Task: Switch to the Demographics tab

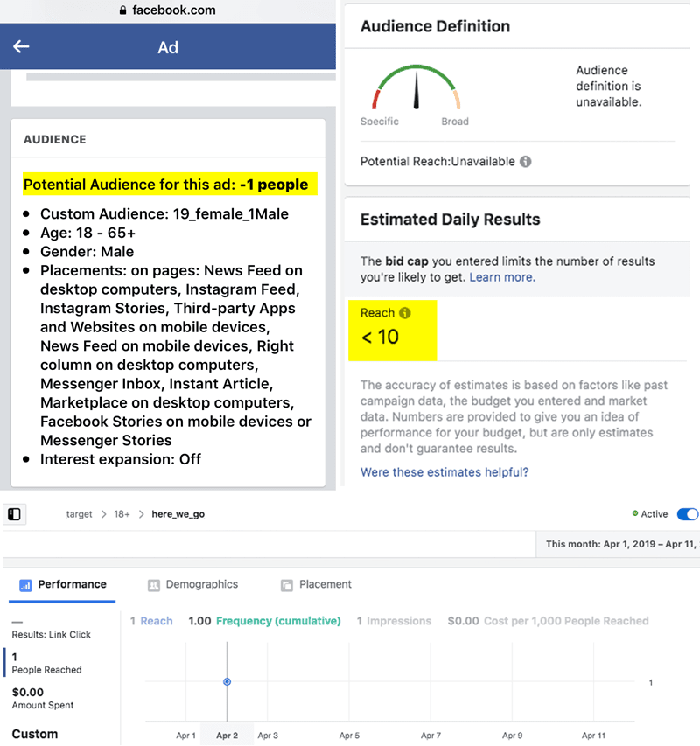Action: 192,585
